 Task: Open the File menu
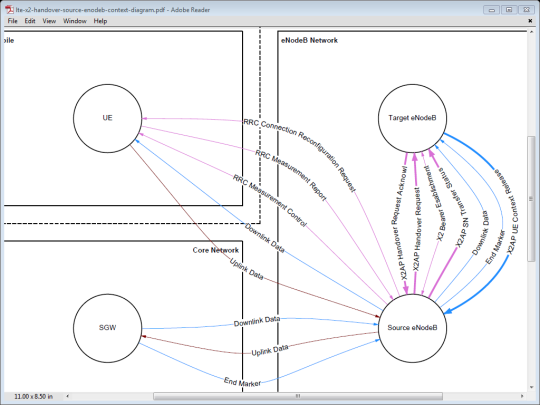[12, 21]
